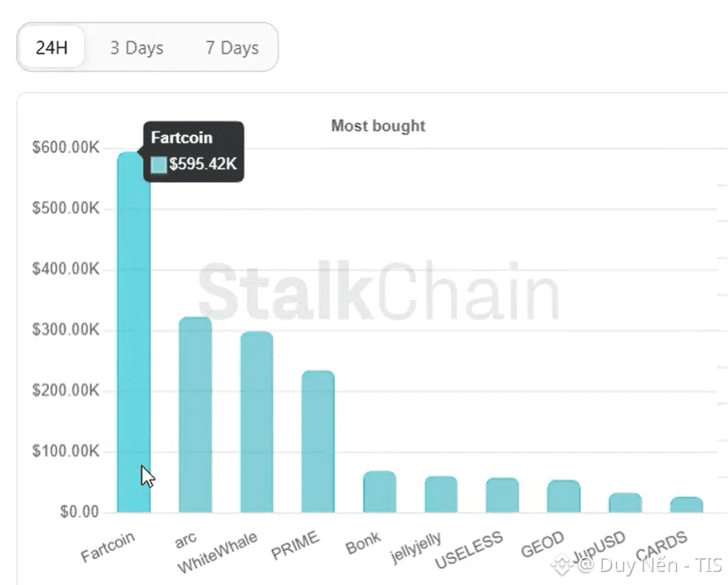
Task: Switch to the 7 Days tab
Action: click(232, 48)
